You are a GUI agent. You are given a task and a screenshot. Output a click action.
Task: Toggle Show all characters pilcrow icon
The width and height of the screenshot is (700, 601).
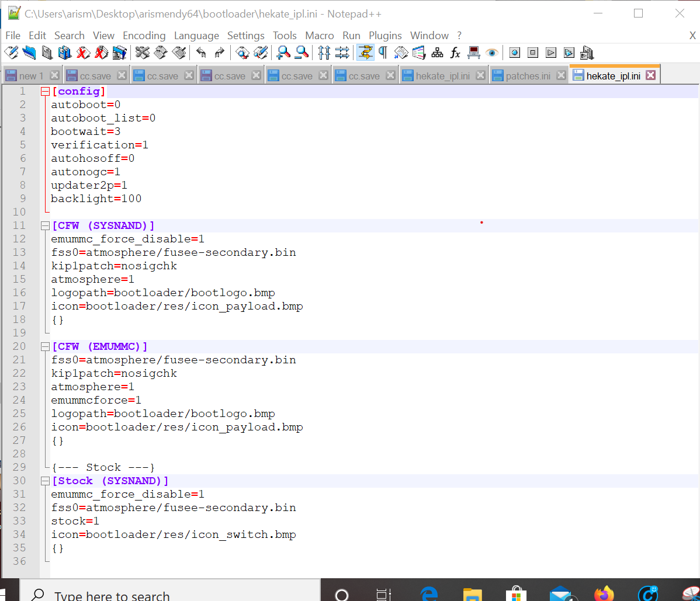pos(383,53)
